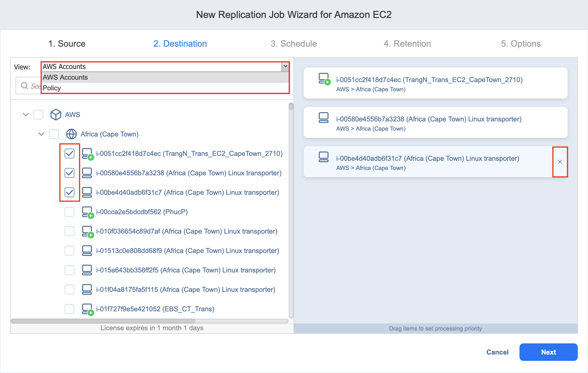
Task: Collapse the AWS tree node
Action: pyautogui.click(x=26, y=114)
